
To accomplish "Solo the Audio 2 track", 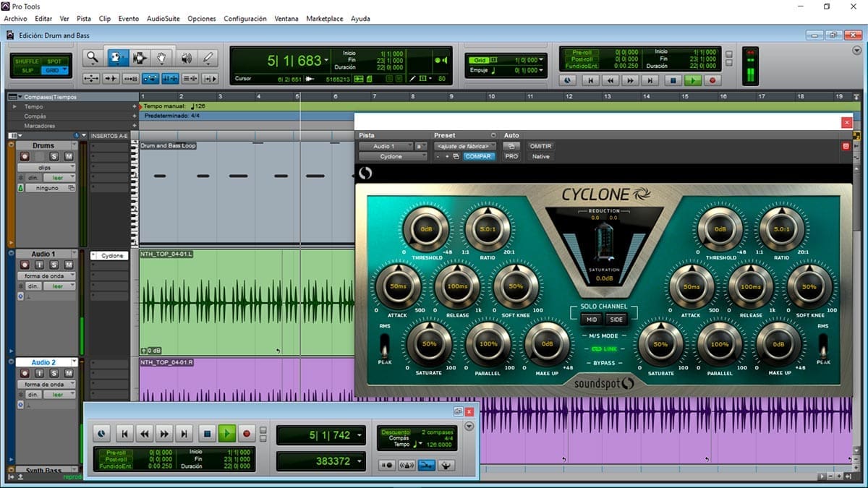I will point(54,374).
